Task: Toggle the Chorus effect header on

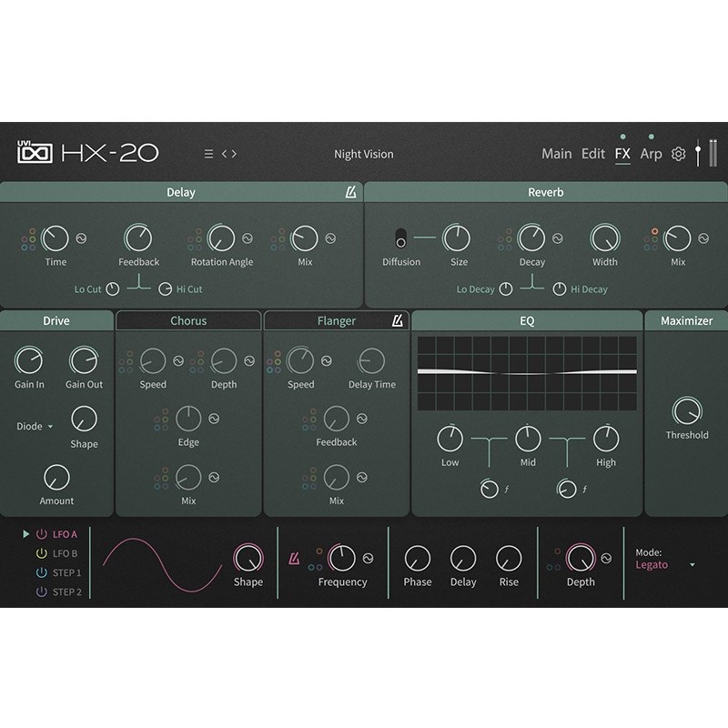Action: [188, 320]
